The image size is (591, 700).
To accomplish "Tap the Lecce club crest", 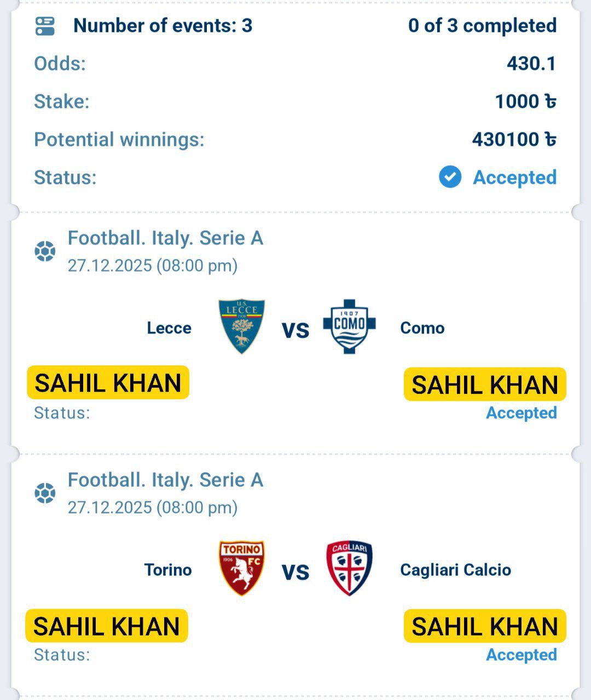I will [241, 326].
